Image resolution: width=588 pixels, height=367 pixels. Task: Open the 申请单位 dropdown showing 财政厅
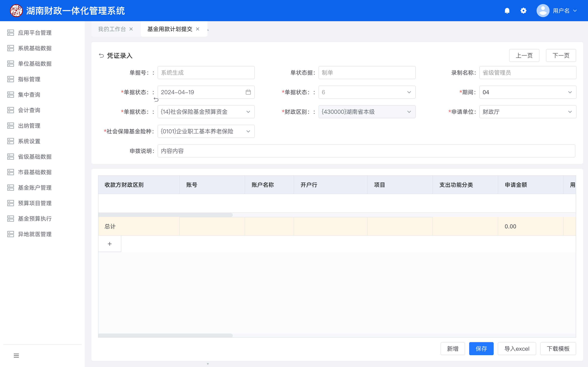coord(570,112)
